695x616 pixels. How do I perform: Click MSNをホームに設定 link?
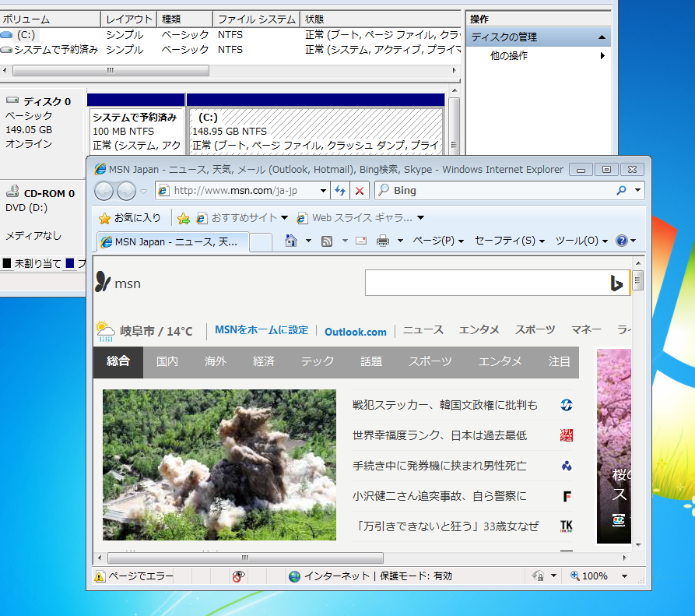pos(262,330)
